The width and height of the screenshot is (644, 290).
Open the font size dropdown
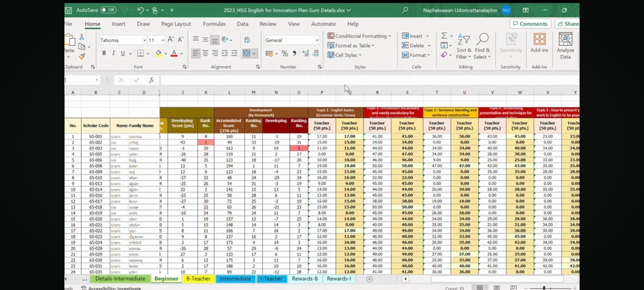(163, 40)
